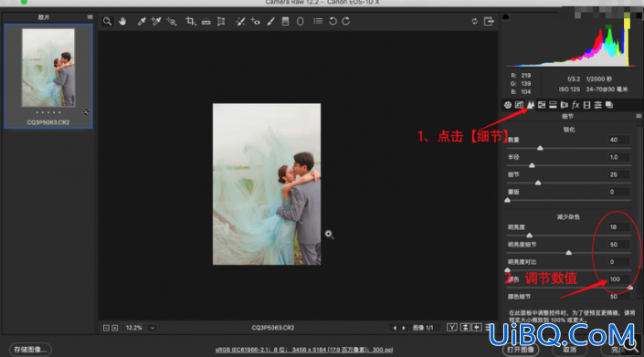Viewport: 644px width, 357px height.
Task: Select the Targeted Adjustment tool
Action: [172, 21]
